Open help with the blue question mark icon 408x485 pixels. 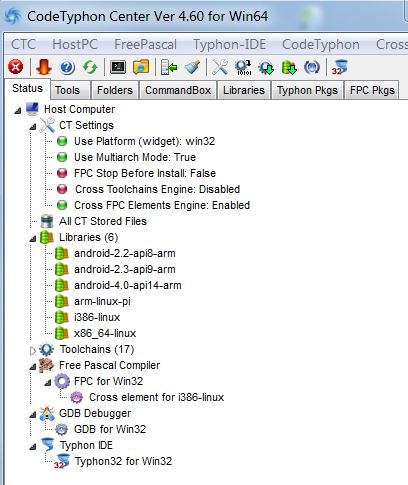[x=67, y=67]
